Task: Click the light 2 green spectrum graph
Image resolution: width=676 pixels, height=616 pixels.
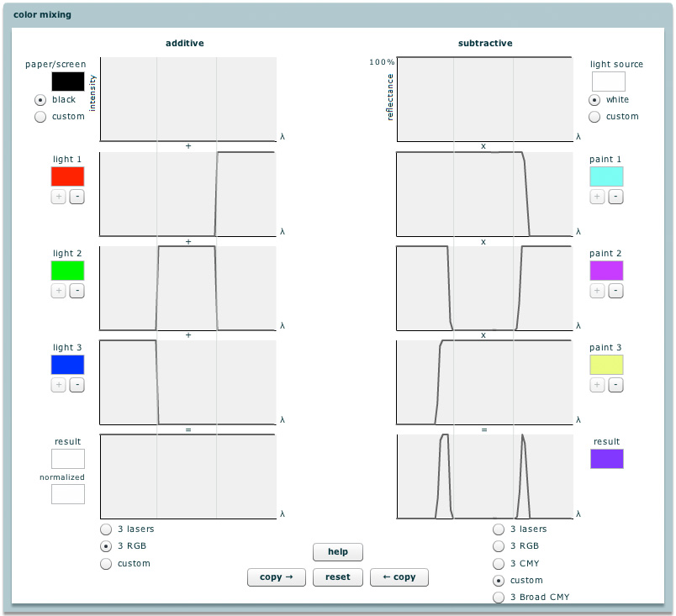Action: (x=187, y=288)
